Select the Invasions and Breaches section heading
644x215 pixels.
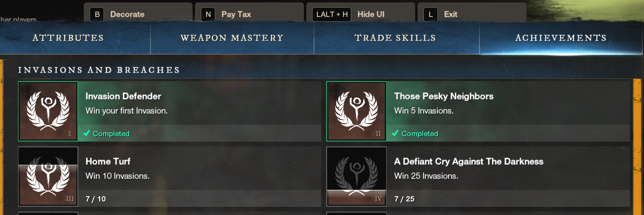99,70
